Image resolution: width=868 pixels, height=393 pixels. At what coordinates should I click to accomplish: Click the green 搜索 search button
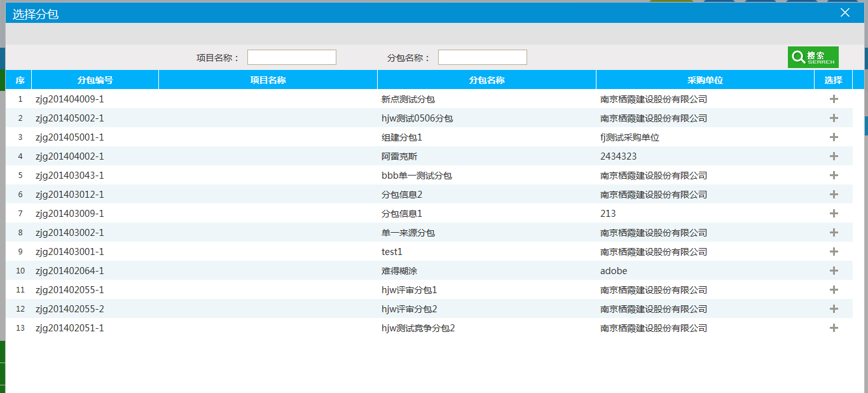coord(813,57)
